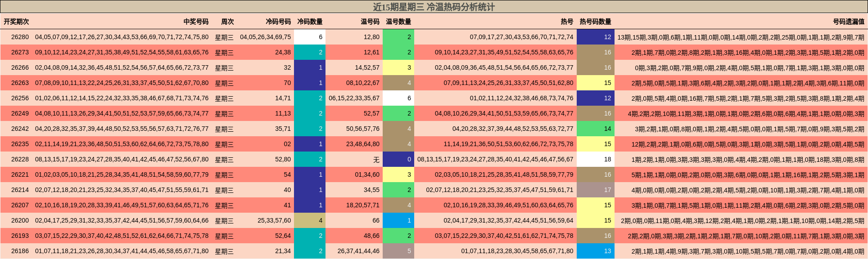Click draw period 26249
The image size is (868, 259).
tap(20, 113)
